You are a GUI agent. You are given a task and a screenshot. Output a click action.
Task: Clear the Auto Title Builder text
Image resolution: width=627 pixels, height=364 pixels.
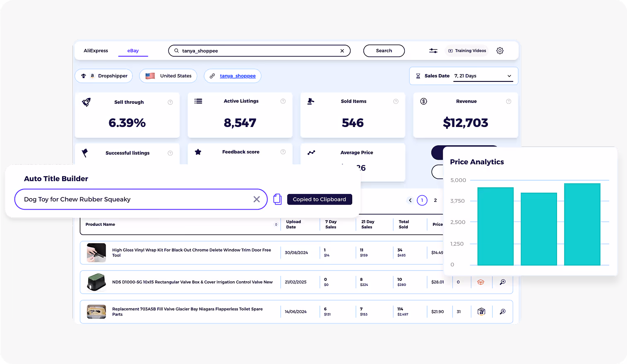(x=257, y=199)
